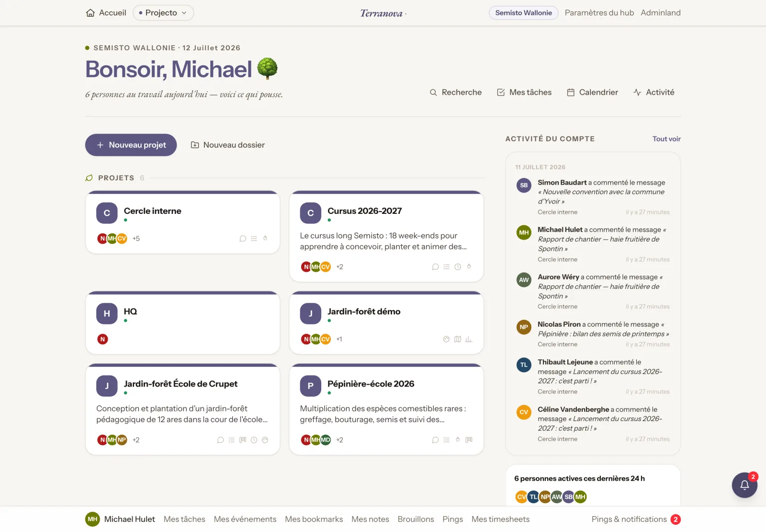Open the Jardin-forêt démo project title
Screen dimensions: 766x532
(364, 311)
